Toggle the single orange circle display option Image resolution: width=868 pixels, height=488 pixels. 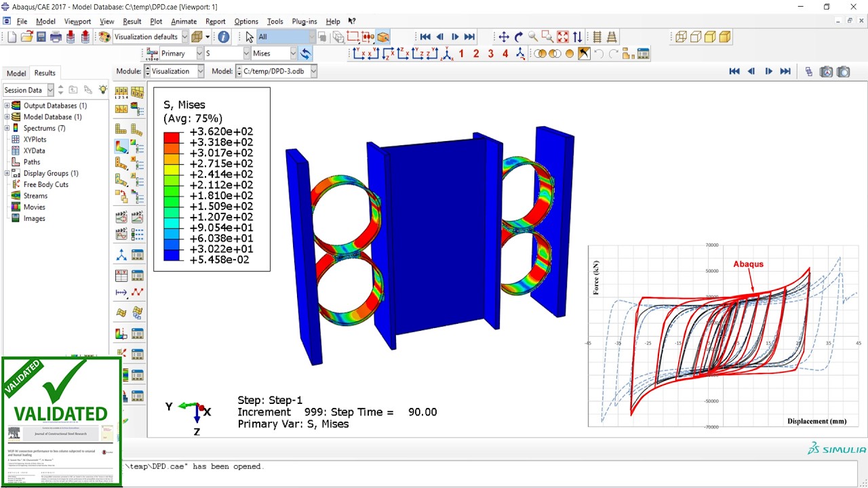(x=570, y=54)
